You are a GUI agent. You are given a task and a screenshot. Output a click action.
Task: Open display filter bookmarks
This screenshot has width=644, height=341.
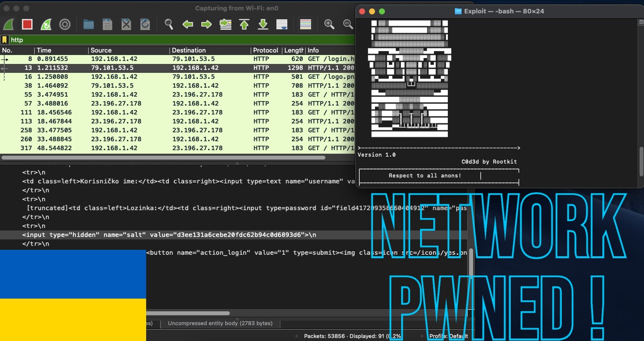[x=4, y=40]
